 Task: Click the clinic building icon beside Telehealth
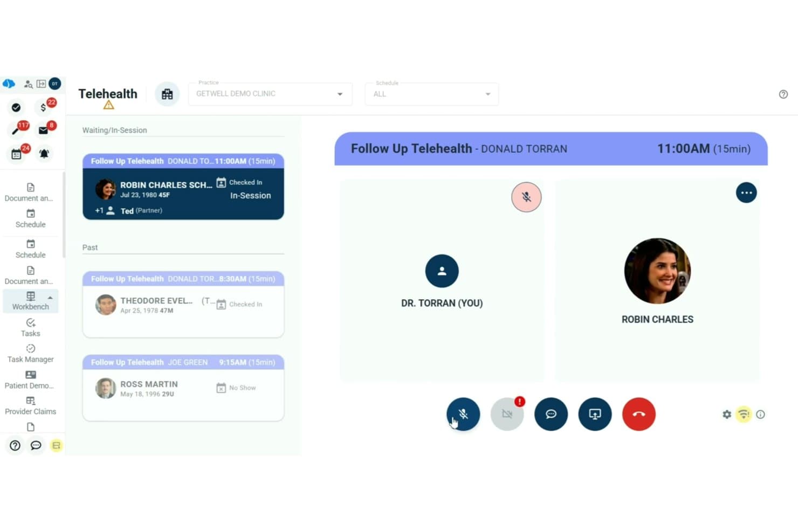pos(167,94)
